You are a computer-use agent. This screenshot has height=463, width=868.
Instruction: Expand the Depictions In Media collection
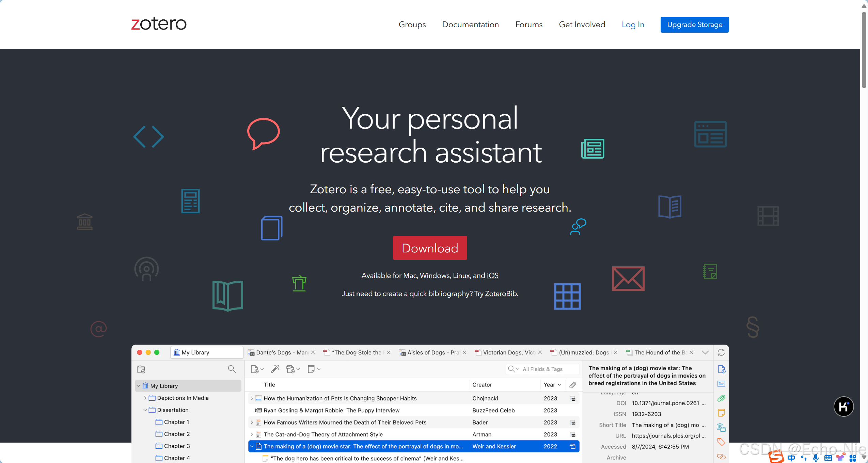[145, 398]
